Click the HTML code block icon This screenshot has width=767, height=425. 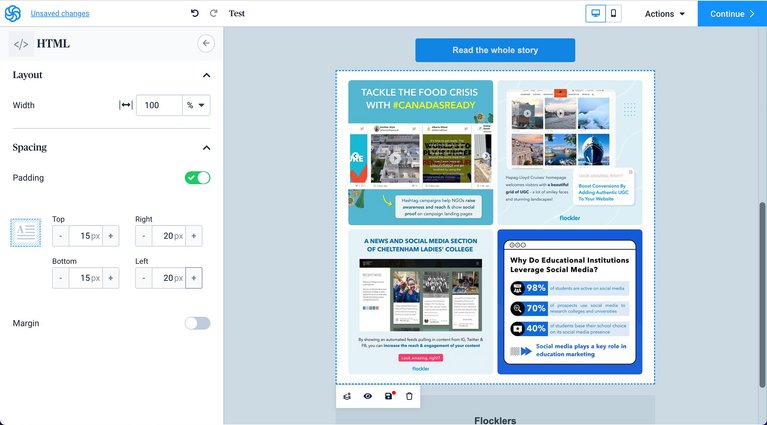(21, 44)
